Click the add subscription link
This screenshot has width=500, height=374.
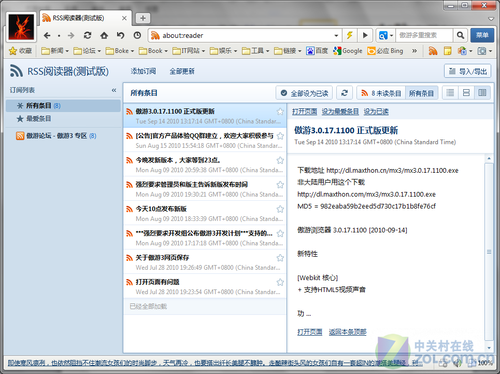(x=143, y=71)
